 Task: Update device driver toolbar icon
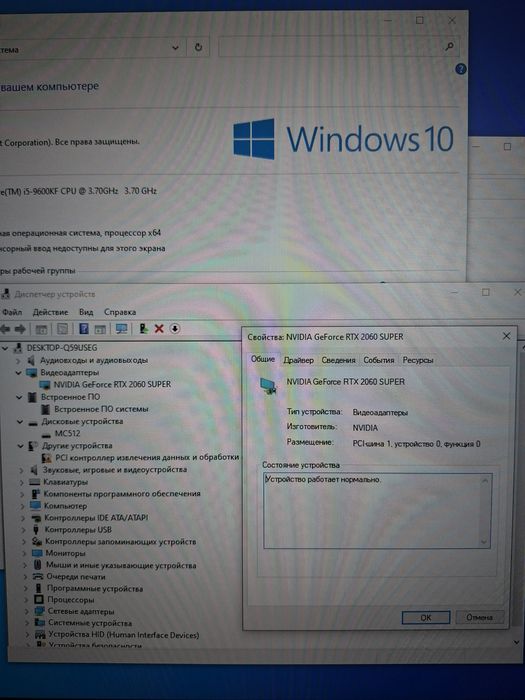coord(143,329)
